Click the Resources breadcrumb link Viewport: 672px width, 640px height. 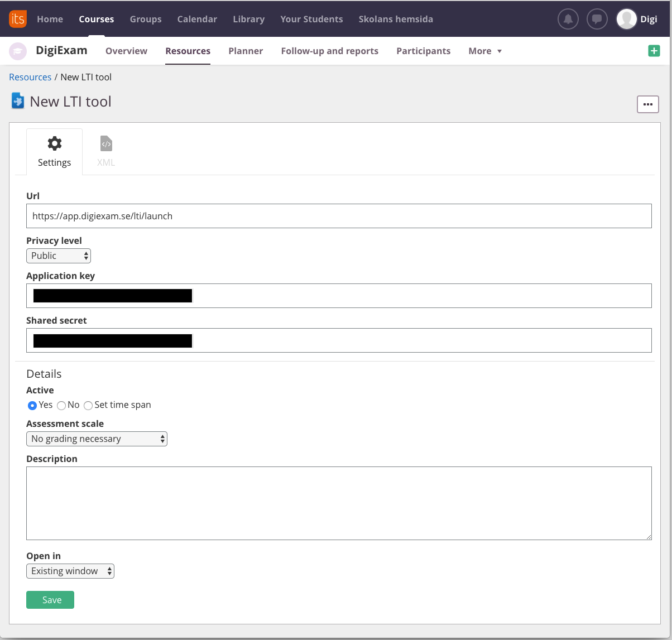coord(30,77)
